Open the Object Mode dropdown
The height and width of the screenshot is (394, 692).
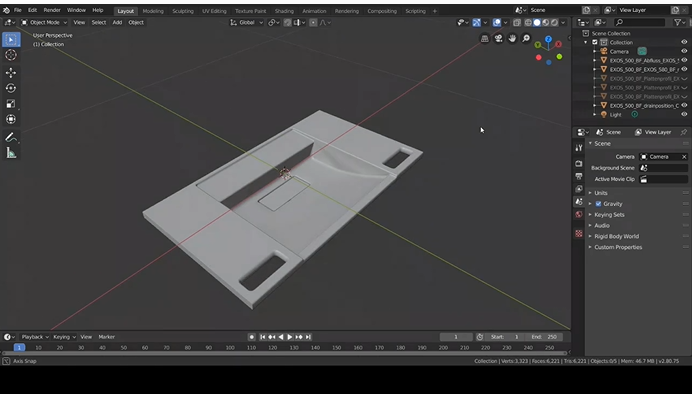[44, 23]
